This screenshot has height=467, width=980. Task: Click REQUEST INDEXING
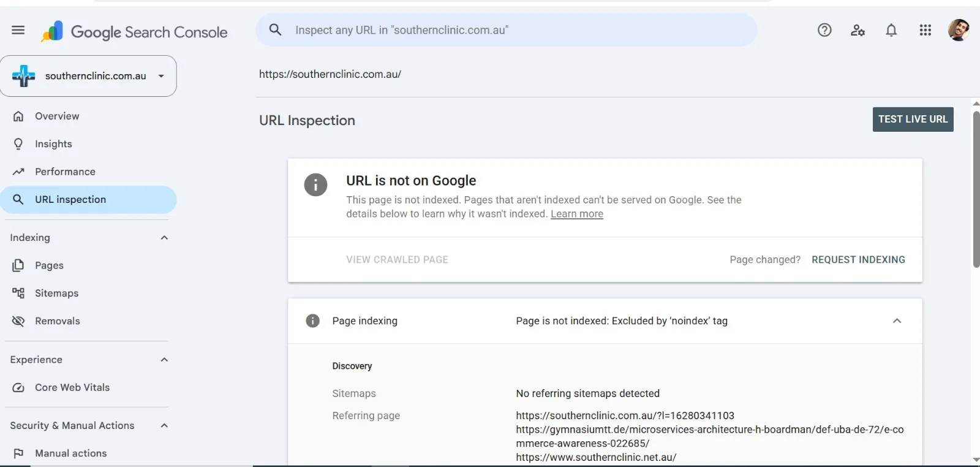coord(858,260)
